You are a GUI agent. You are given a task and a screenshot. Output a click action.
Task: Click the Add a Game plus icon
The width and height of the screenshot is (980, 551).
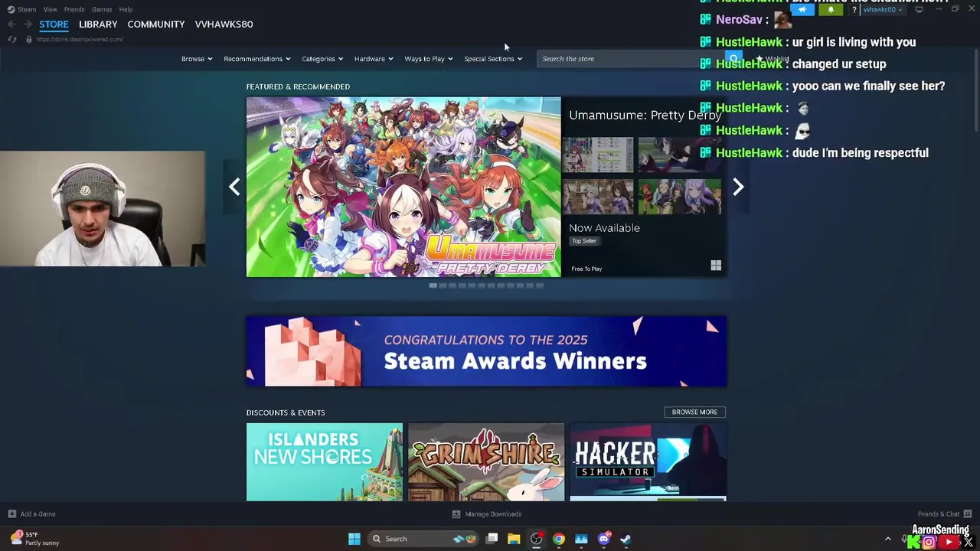coord(11,514)
